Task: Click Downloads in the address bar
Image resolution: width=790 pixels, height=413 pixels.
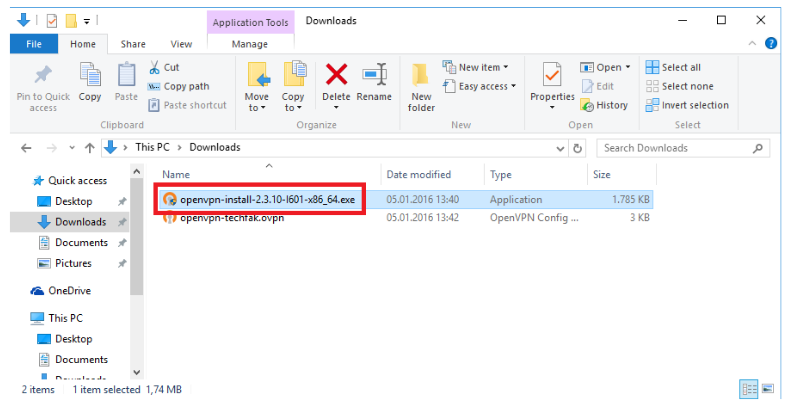Action: coord(215,147)
